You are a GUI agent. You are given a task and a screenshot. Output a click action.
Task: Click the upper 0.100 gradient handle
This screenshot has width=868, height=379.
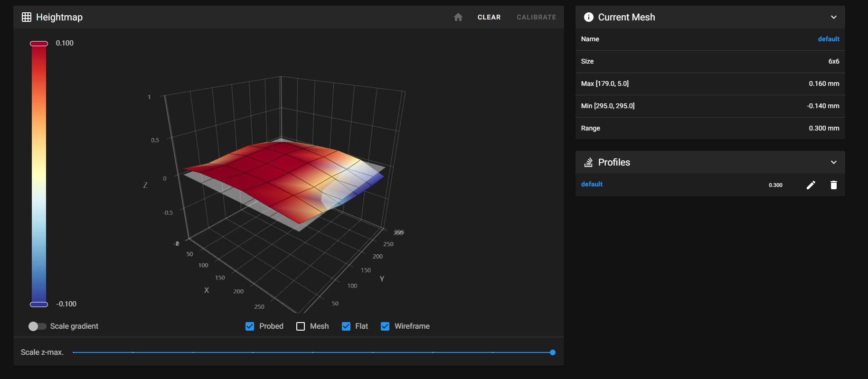pyautogui.click(x=39, y=44)
